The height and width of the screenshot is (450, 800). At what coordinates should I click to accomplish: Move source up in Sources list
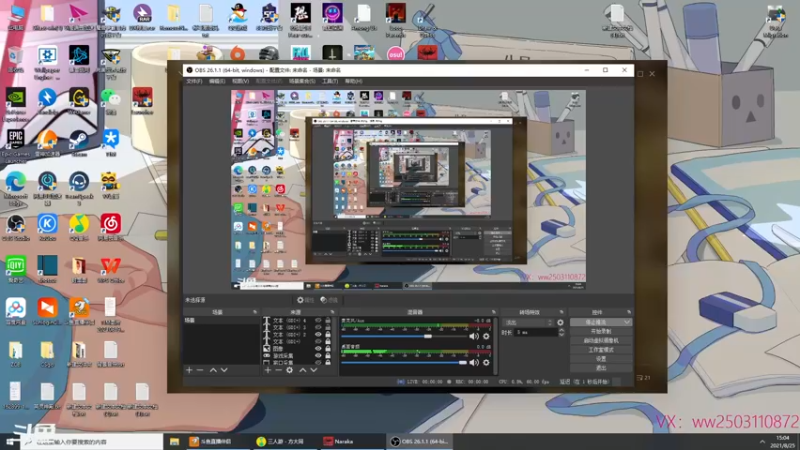tap(303, 370)
